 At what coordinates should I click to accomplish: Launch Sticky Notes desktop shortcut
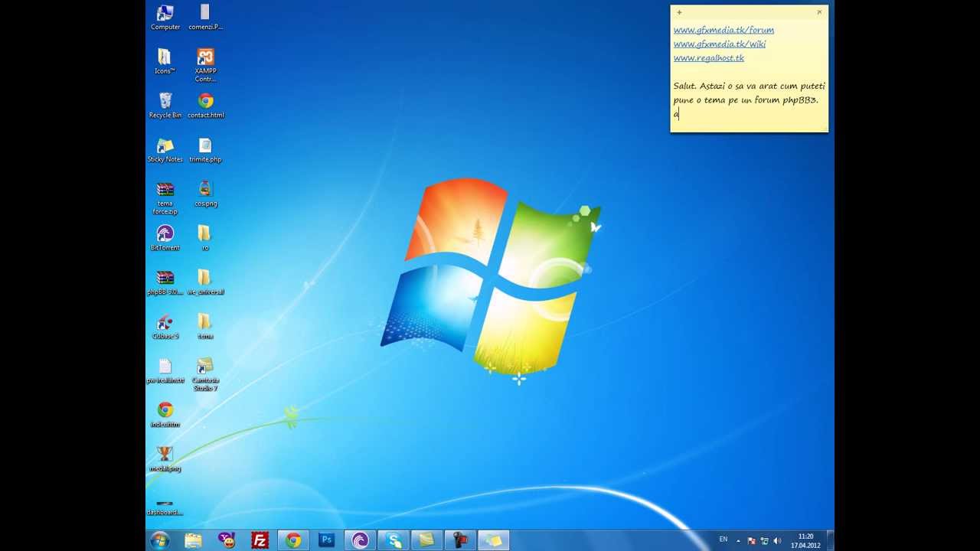tap(165, 150)
